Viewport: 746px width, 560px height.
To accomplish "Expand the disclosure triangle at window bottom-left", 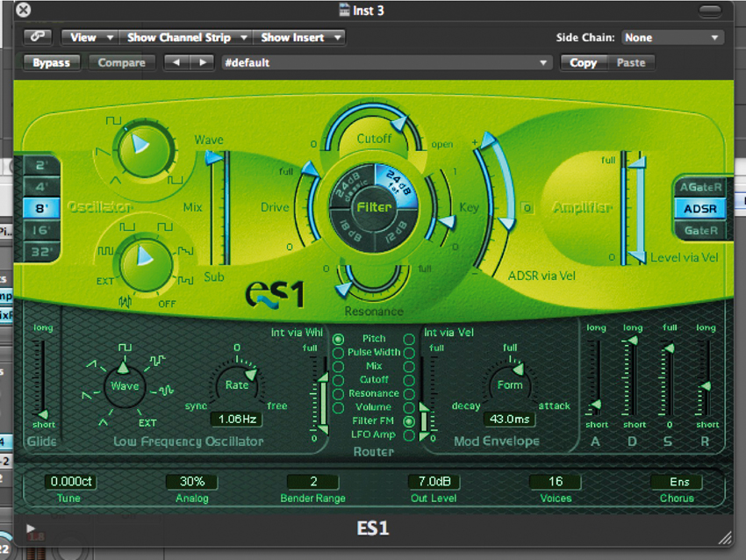I will (31, 528).
